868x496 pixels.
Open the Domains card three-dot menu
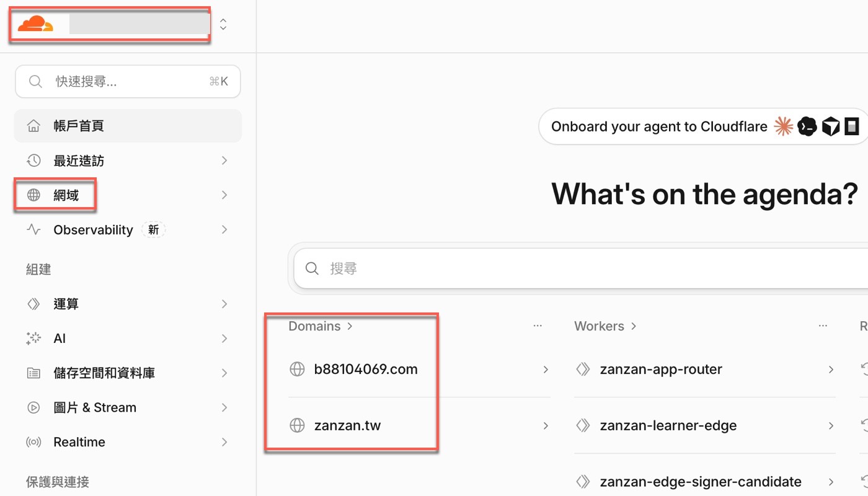point(538,326)
